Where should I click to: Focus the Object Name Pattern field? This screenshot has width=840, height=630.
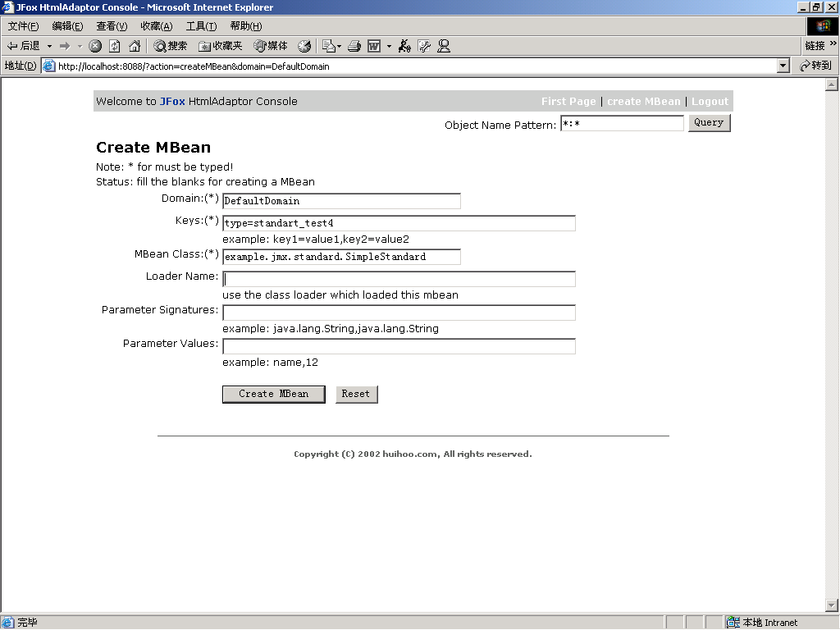622,123
